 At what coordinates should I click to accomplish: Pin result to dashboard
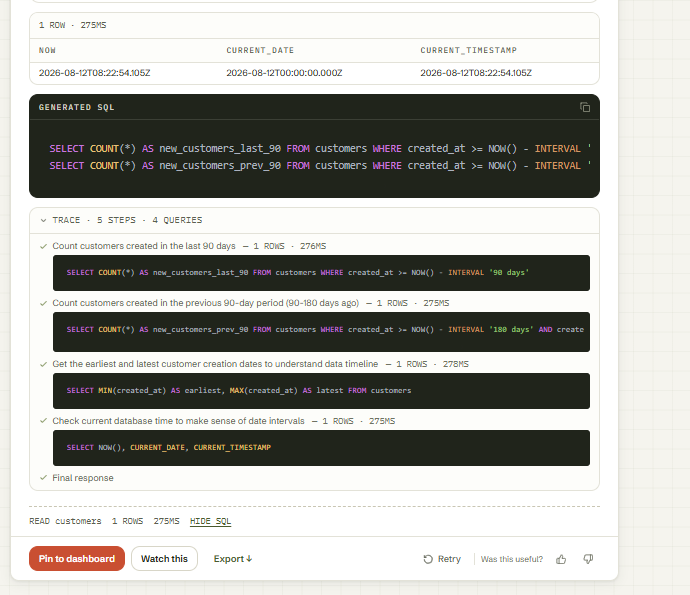(77, 558)
